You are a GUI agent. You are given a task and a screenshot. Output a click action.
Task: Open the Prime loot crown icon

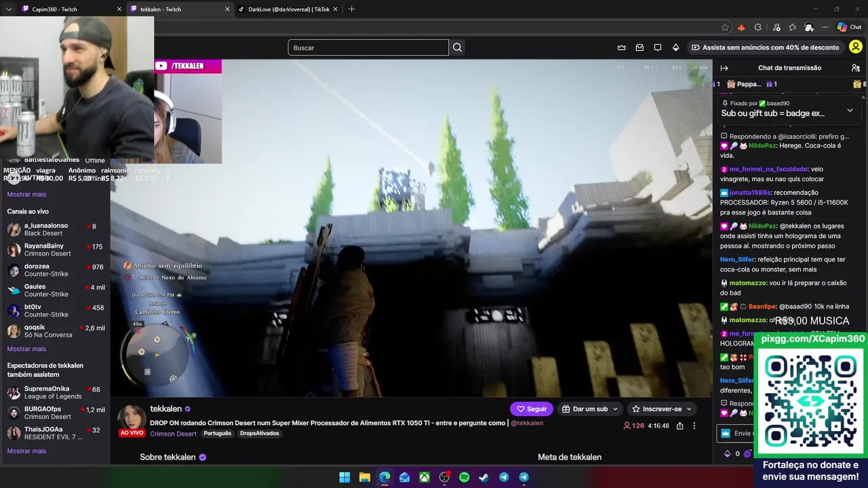click(621, 47)
